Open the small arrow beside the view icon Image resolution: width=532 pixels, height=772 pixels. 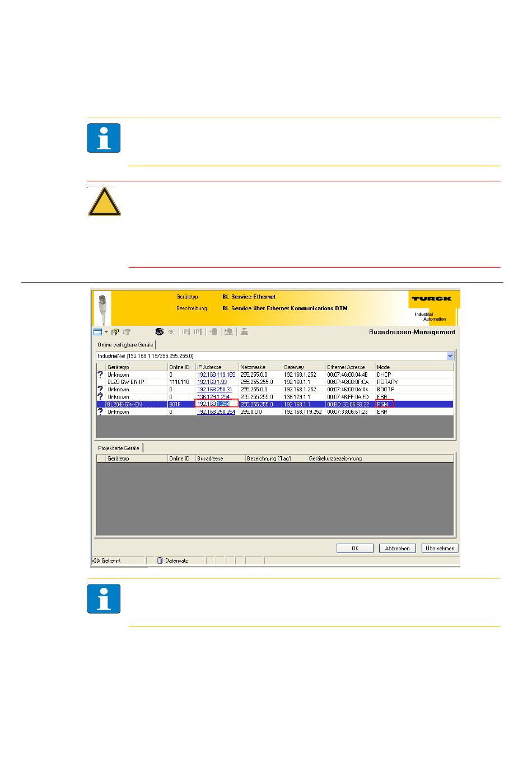pyautogui.click(x=106, y=332)
